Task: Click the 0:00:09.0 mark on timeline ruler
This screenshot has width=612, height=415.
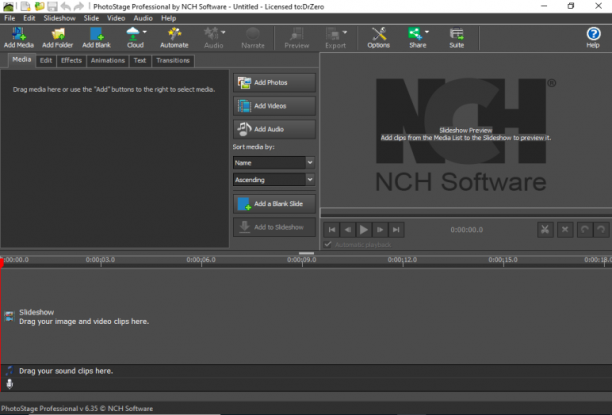Action: coord(301,260)
